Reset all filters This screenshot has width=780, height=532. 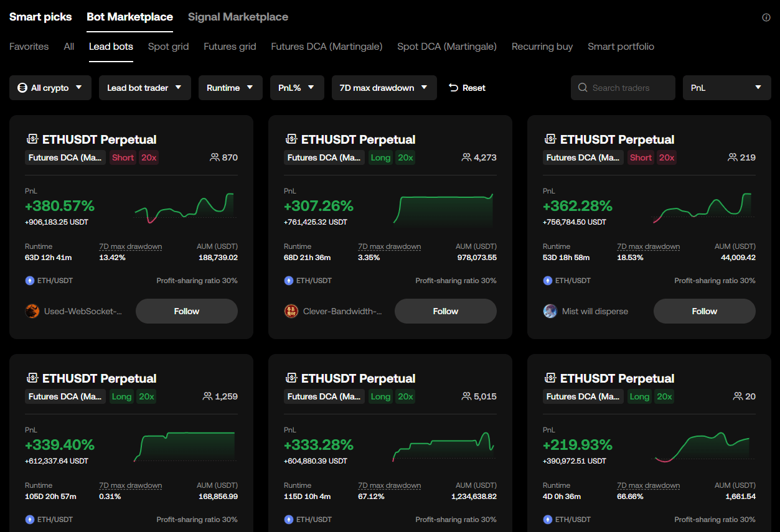(467, 88)
